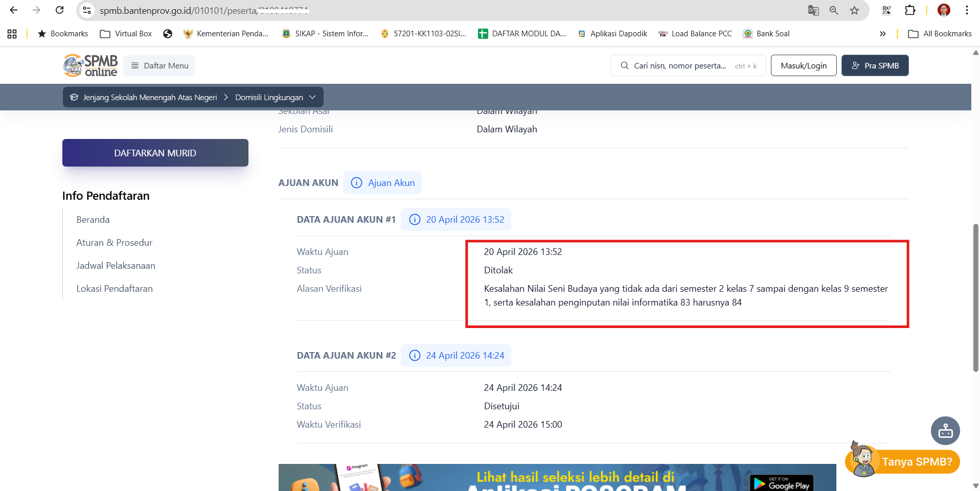Focus the Cari nisn, nomor peserta search field

[x=680, y=65]
